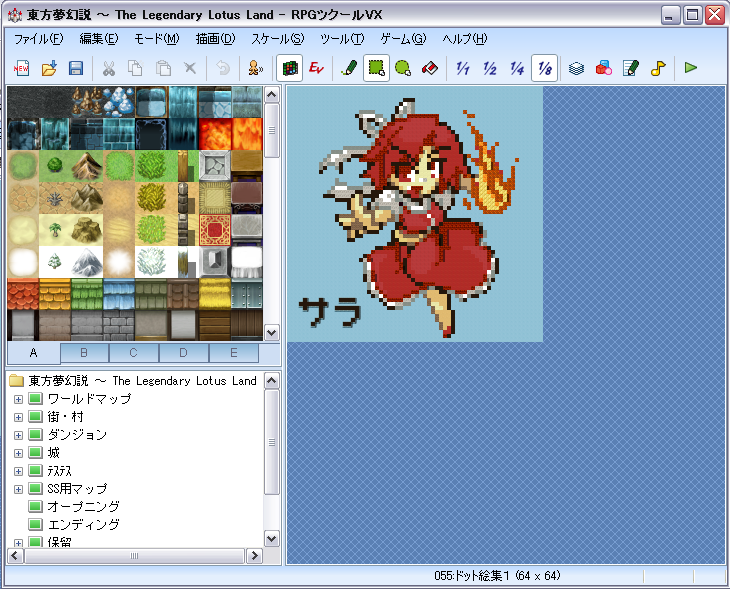Select the Flood Fill tool
The image size is (730, 589).
[430, 68]
